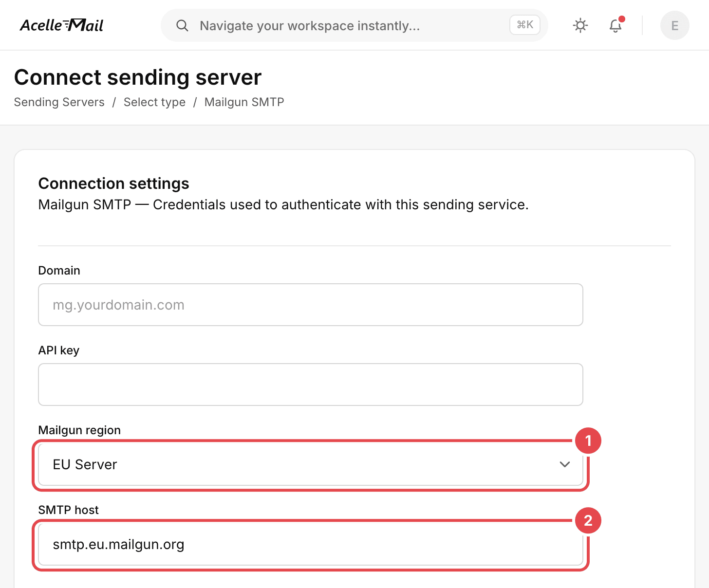Click the SMTP host input field
The height and width of the screenshot is (588, 709).
[311, 544]
